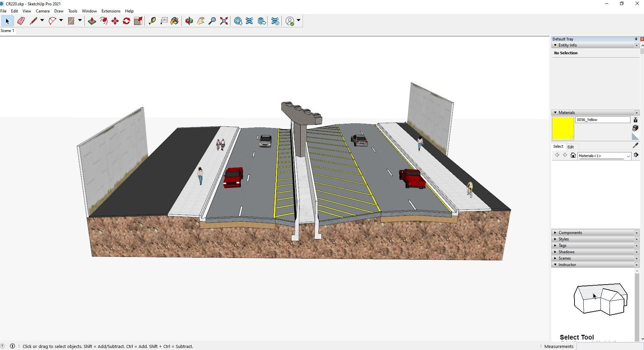The height and width of the screenshot is (350, 644).
Task: Expand the Components panel
Action: click(x=570, y=233)
